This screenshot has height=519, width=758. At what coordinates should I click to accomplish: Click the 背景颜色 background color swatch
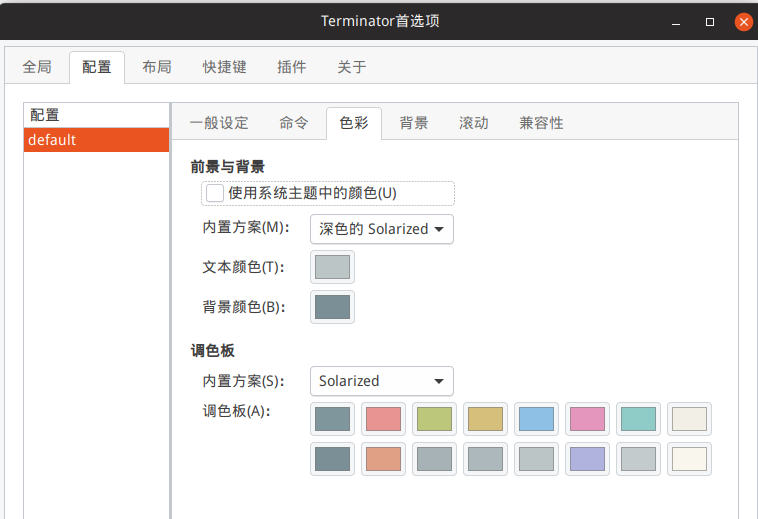[332, 307]
